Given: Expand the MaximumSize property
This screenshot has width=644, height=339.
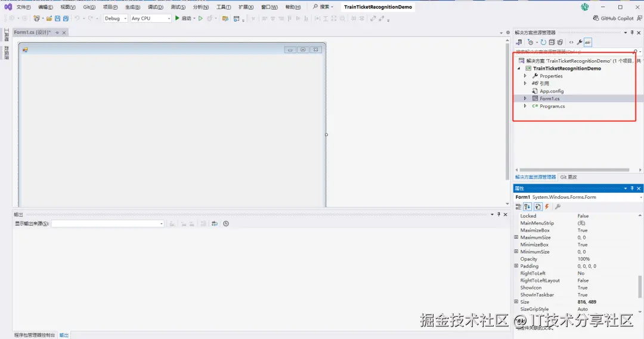Looking at the screenshot, I should coord(516,237).
